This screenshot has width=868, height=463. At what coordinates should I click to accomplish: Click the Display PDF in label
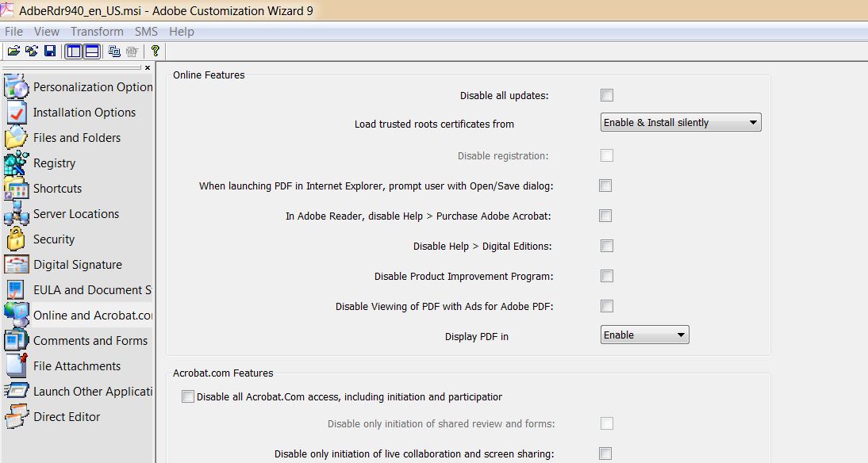coord(477,337)
